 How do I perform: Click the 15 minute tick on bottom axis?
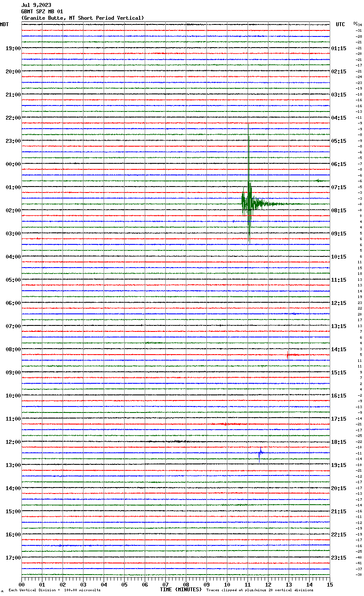pyautogui.click(x=329, y=584)
